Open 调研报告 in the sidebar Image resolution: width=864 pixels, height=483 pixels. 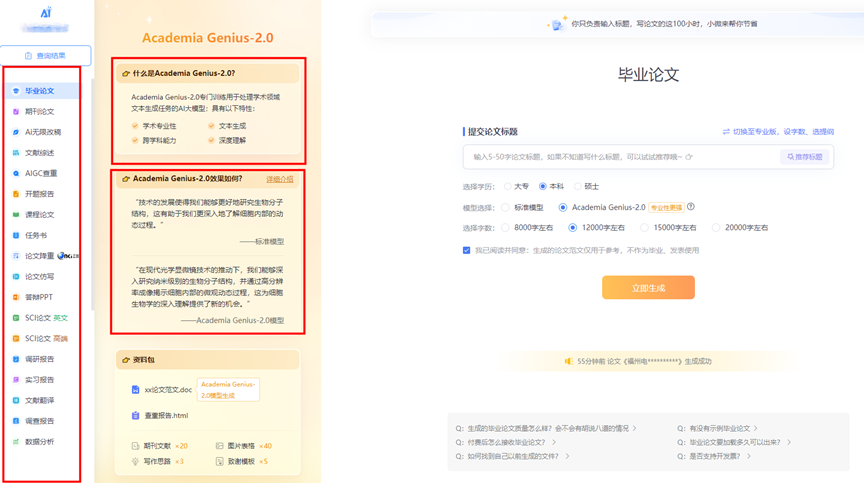click(40, 359)
